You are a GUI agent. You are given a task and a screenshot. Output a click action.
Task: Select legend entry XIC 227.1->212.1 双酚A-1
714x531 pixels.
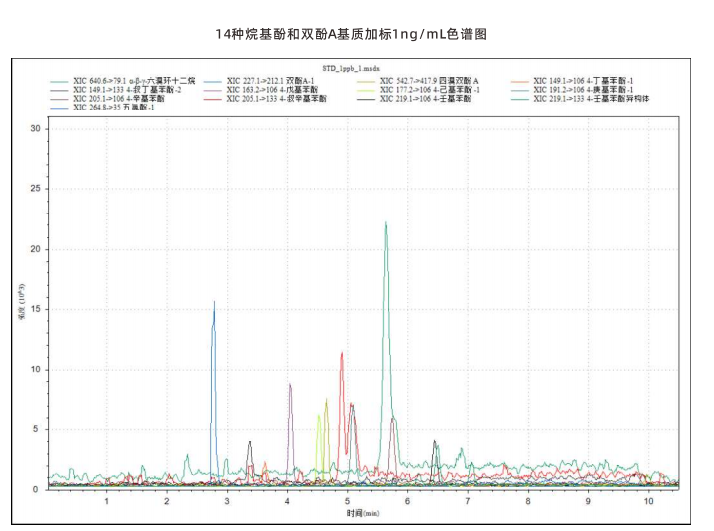click(259, 81)
